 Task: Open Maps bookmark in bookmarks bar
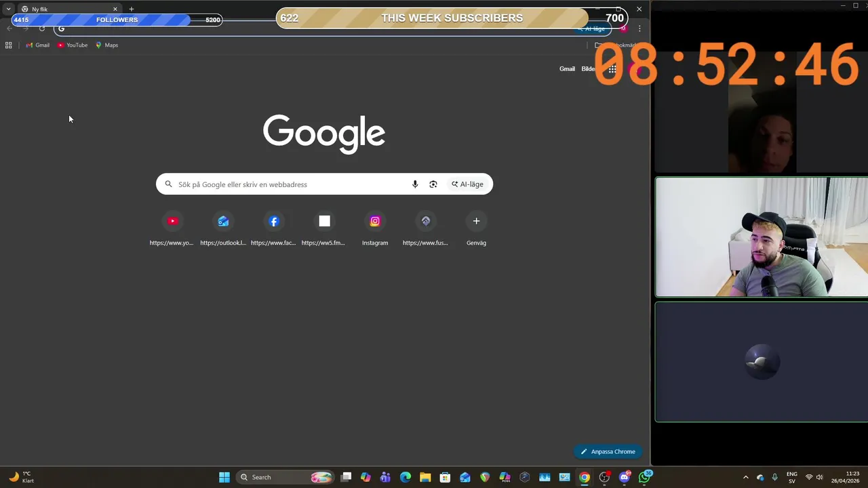coord(107,45)
